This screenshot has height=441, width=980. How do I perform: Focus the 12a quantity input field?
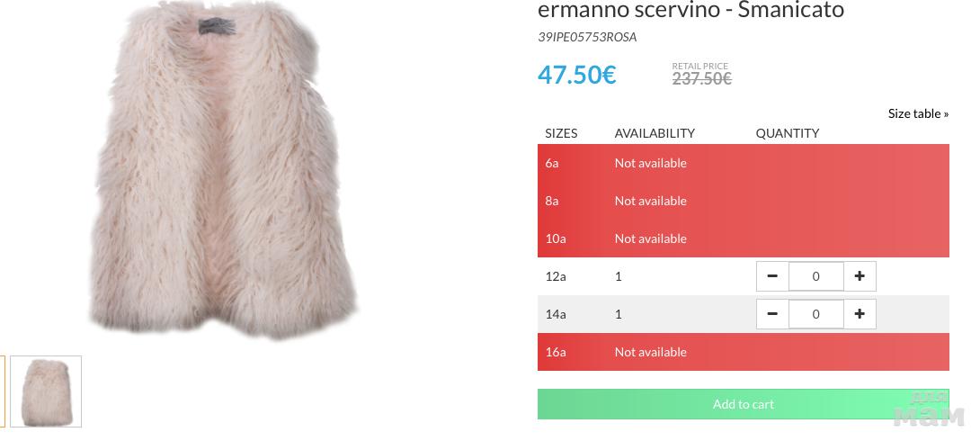[815, 276]
